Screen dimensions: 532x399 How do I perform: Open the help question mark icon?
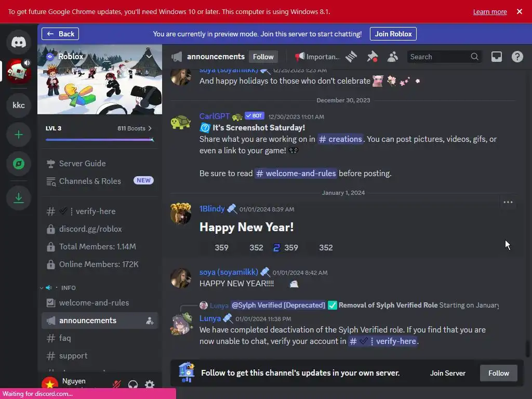coord(517,57)
